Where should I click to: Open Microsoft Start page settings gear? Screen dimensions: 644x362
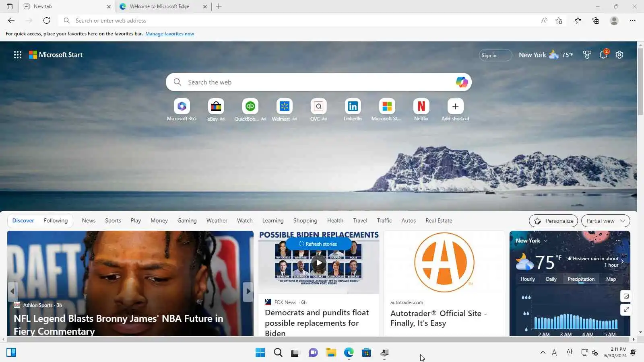619,55
